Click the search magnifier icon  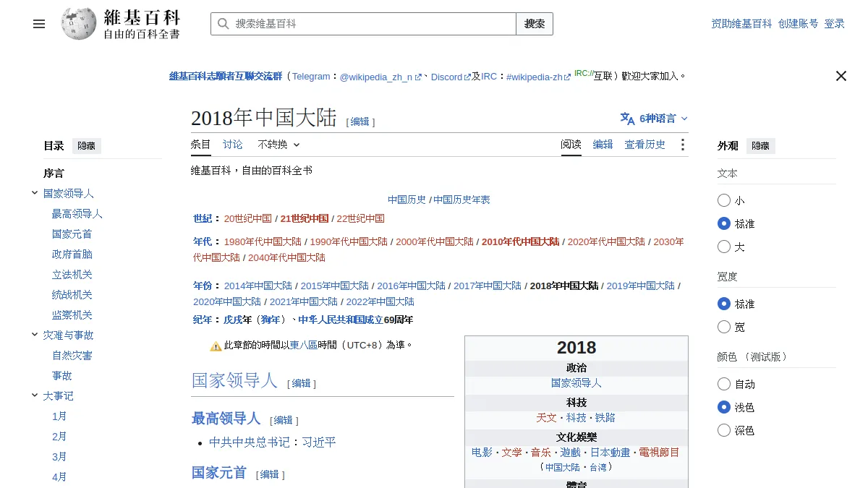tap(224, 24)
